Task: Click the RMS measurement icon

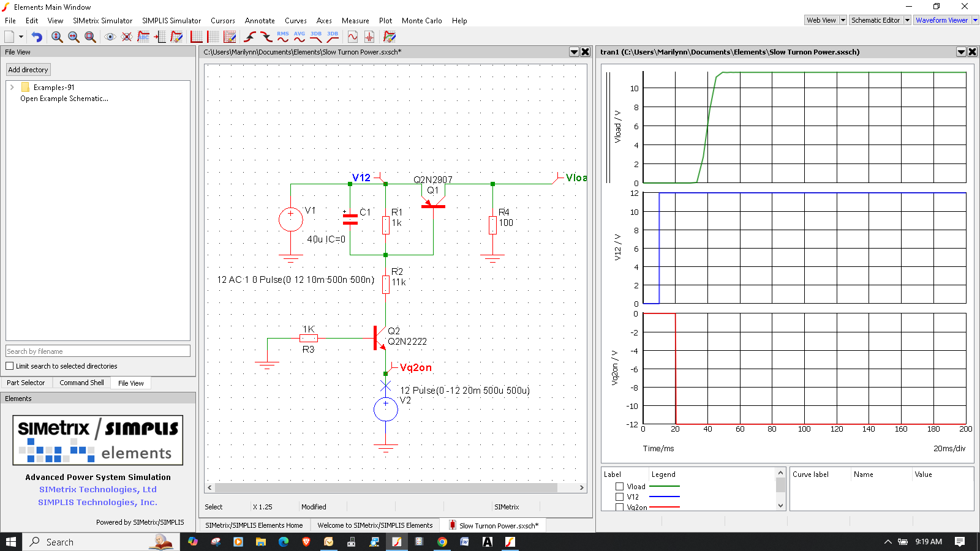Action: [283, 37]
